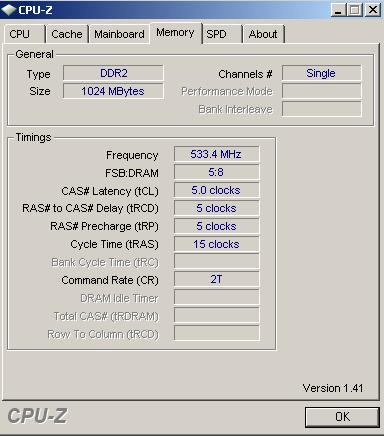Click the Command Rate (CR) label

110,280
